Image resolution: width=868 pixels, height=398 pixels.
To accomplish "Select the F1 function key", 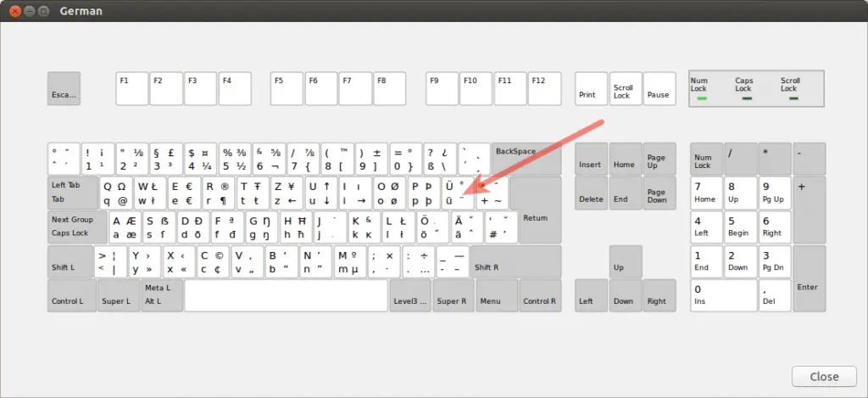I will [131, 88].
